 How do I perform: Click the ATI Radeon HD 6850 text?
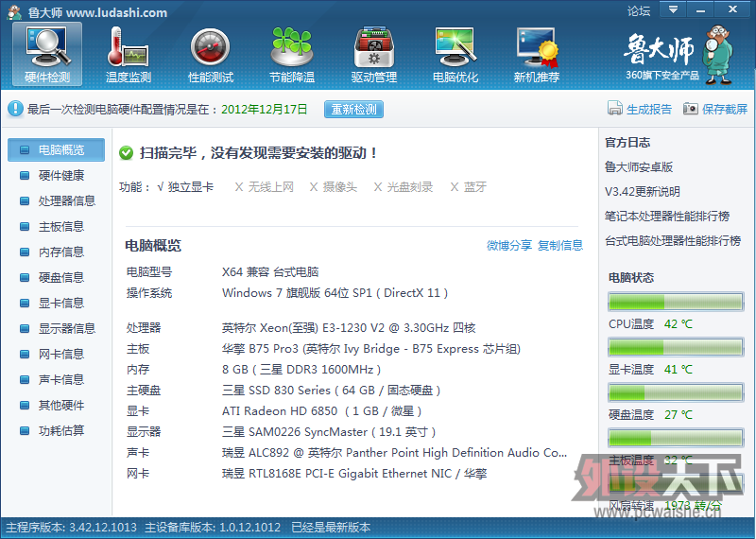[322, 411]
